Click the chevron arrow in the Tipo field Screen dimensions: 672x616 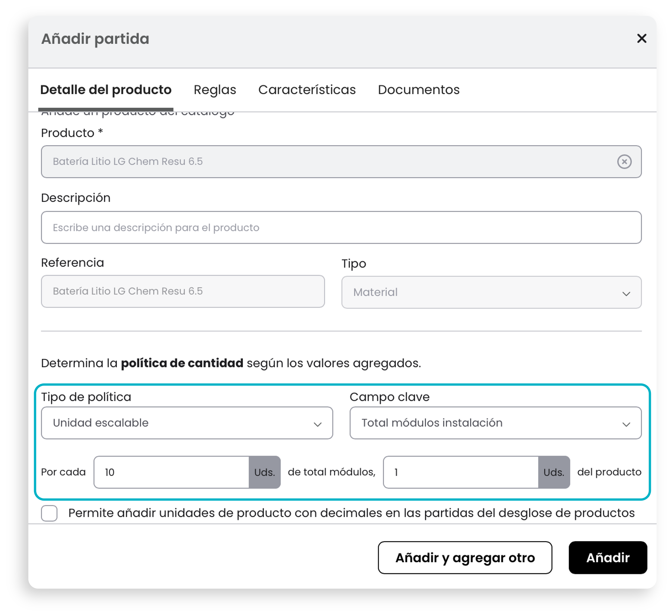[x=626, y=294]
